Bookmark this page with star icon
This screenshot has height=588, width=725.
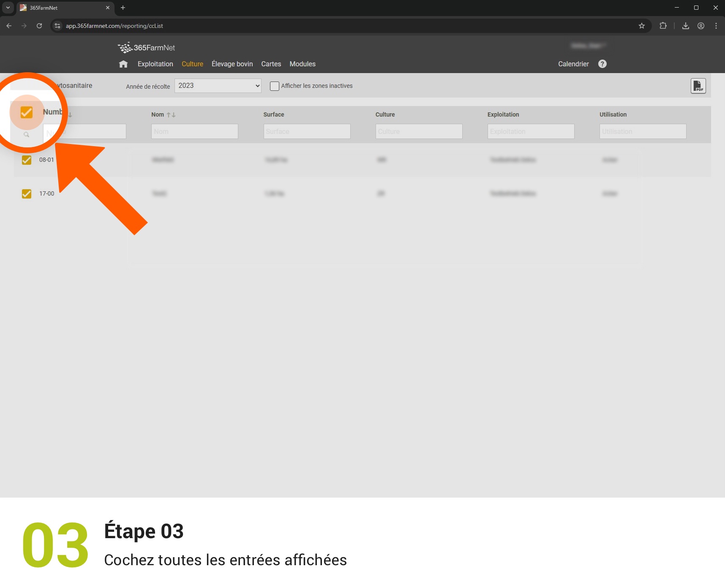point(641,26)
